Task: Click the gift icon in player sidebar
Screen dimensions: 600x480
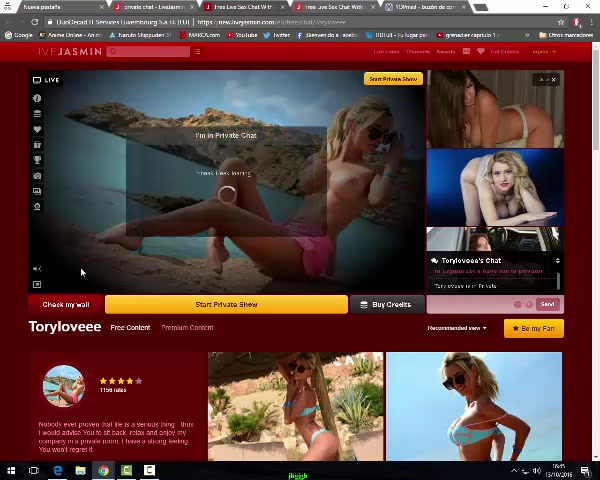Action: [x=37, y=144]
